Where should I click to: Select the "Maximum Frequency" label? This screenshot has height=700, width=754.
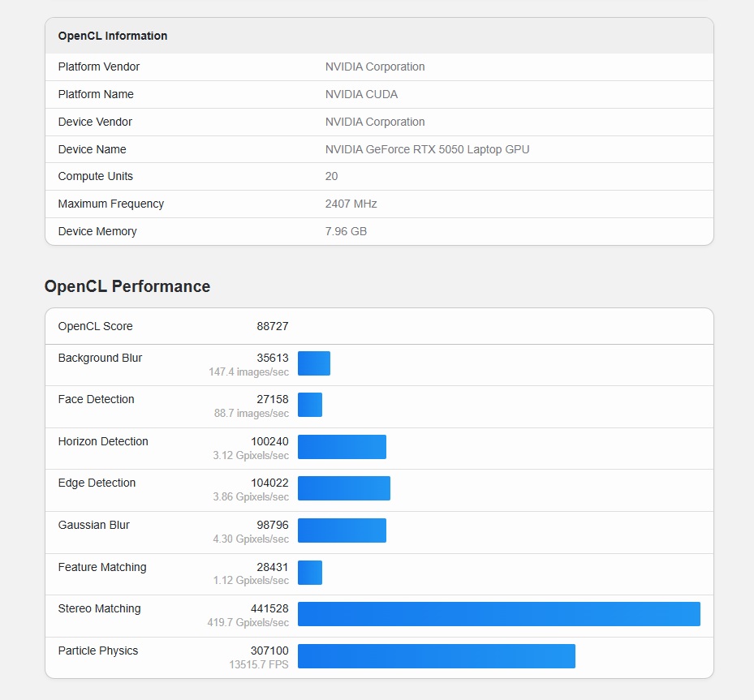coord(111,204)
